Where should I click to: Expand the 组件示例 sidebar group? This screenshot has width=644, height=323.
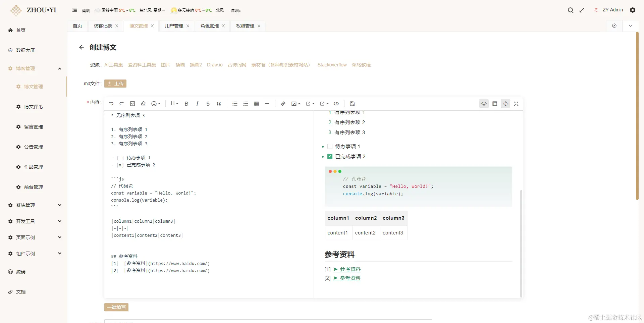(34, 254)
